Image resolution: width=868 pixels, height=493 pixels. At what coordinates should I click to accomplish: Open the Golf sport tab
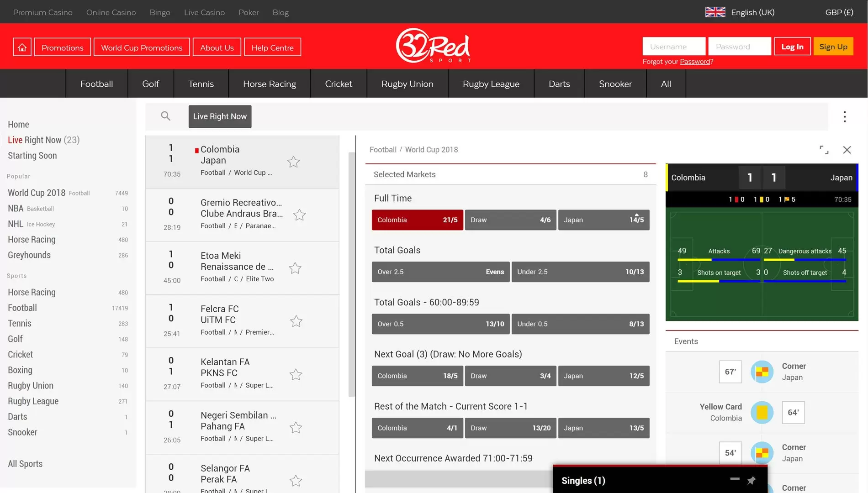coord(151,84)
